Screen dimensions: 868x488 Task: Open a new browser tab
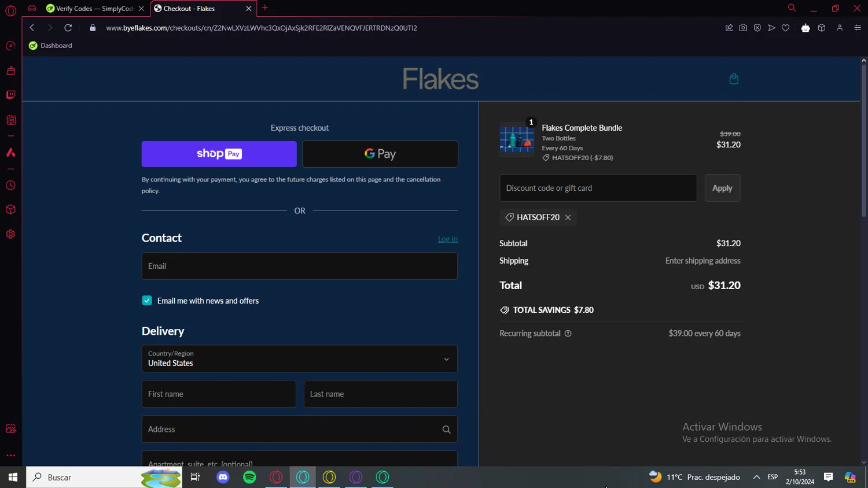click(265, 8)
